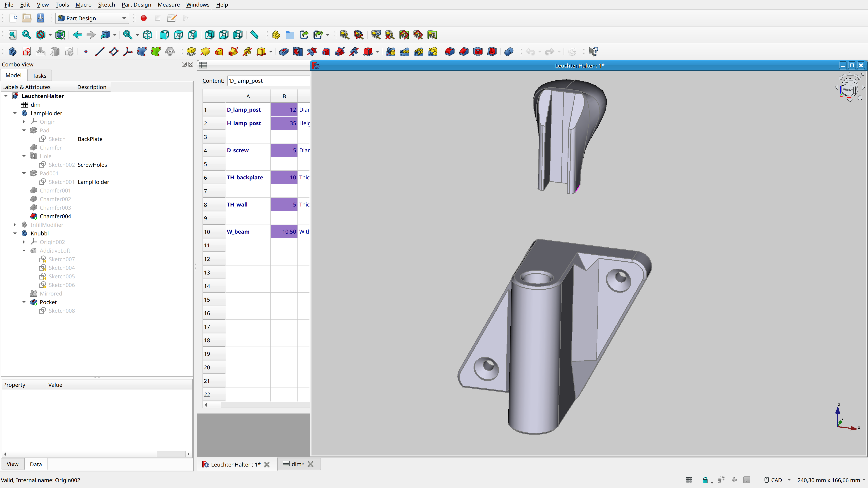The image size is (868, 488).
Task: Select the TH_backplate cell
Action: (x=248, y=178)
